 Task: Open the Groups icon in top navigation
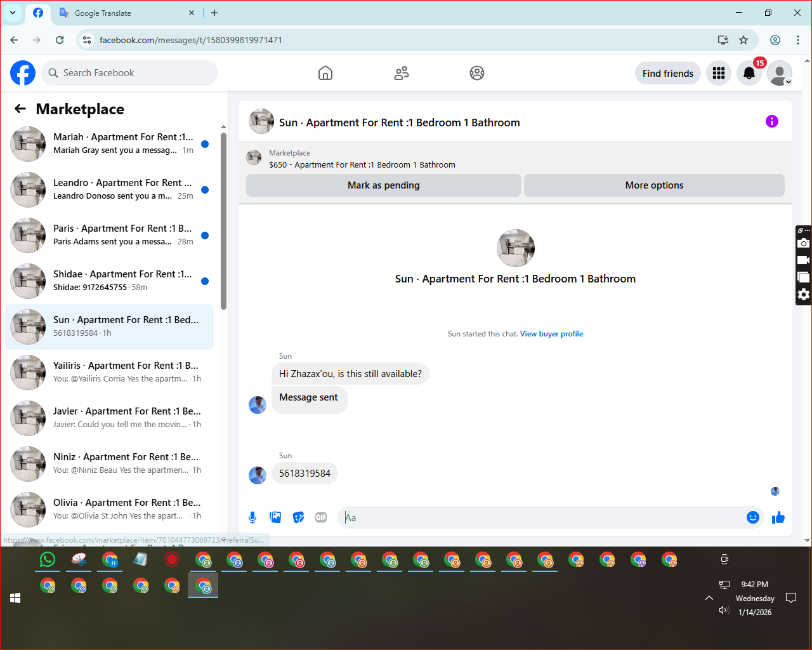pos(477,73)
